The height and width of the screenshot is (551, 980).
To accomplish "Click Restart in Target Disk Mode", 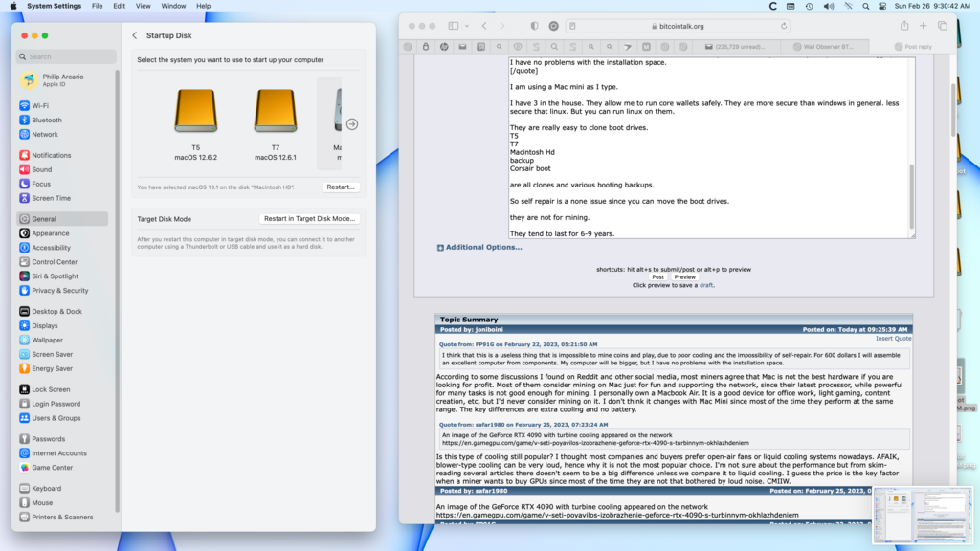I will 309,219.
